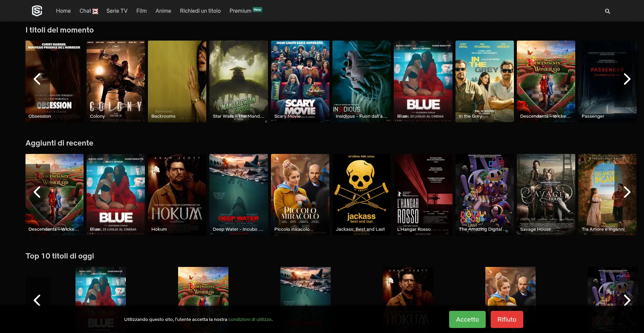
Task: Click the 18+ badge beside Chat
Action: pos(95,11)
